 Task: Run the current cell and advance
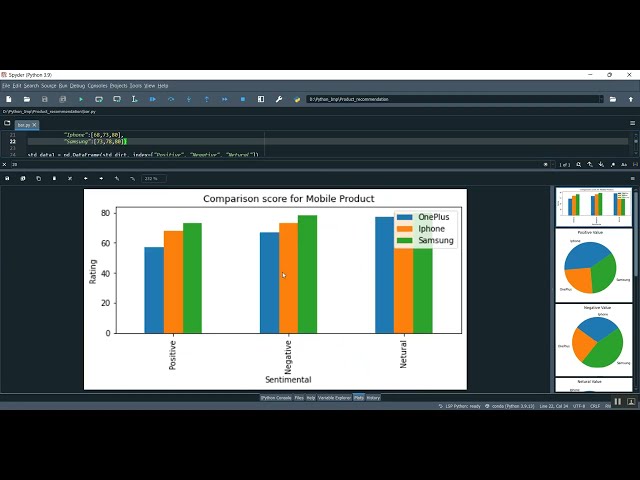point(117,99)
